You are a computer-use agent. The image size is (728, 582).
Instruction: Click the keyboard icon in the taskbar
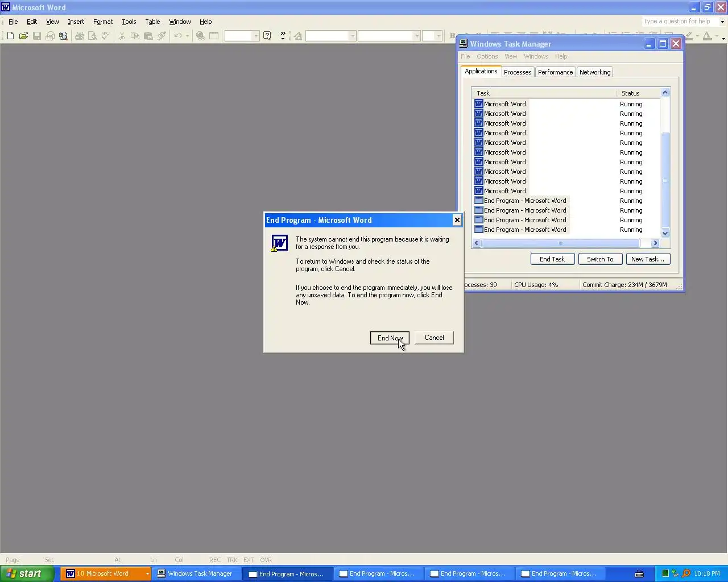coord(639,573)
